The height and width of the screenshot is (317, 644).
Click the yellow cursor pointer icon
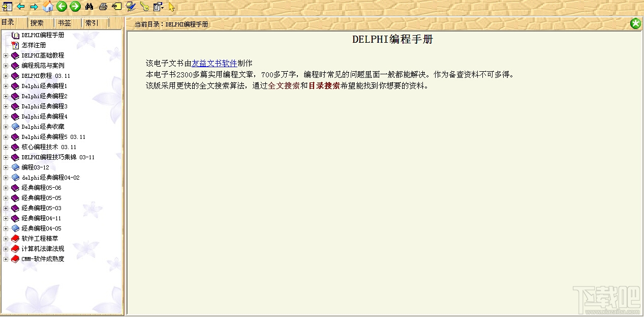(172, 7)
